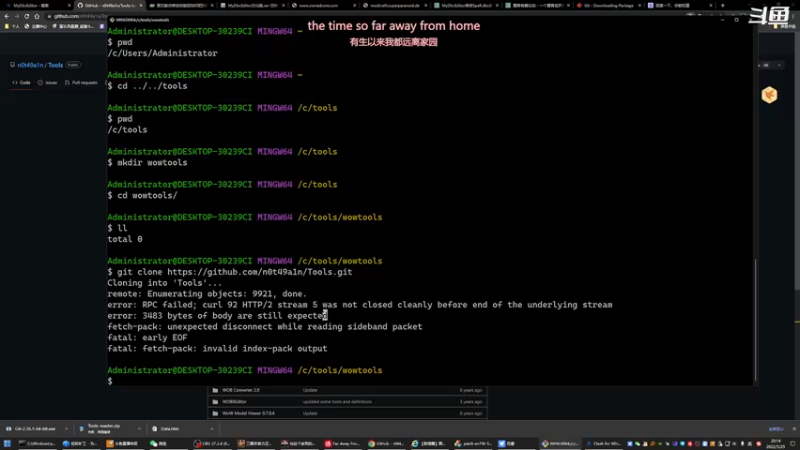Image resolution: width=800 pixels, height=450 pixels.
Task: Open the Far Away From Home music taskbar button
Action: 343,444
